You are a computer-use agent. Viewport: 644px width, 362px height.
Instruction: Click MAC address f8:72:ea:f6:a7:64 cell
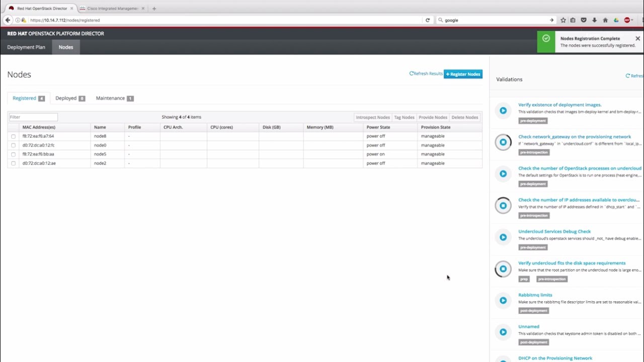pyautogui.click(x=54, y=136)
